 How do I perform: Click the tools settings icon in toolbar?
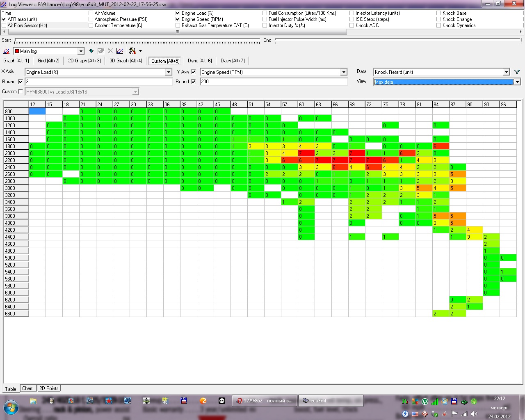coord(132,51)
